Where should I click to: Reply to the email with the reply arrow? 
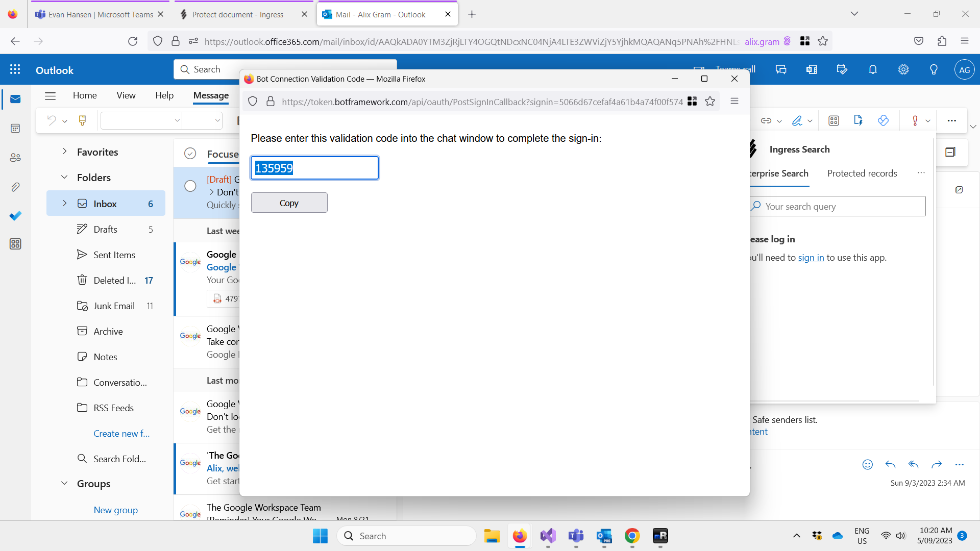pyautogui.click(x=891, y=465)
